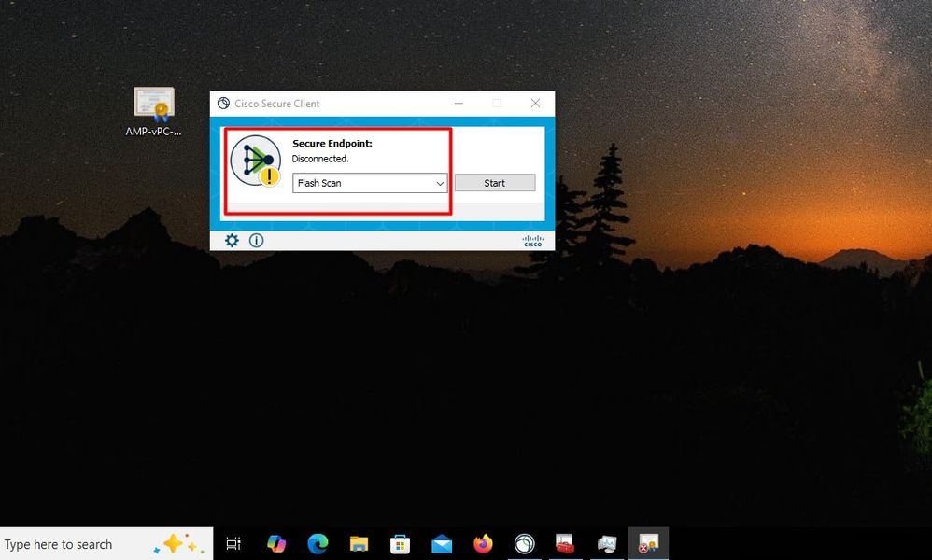Image resolution: width=932 pixels, height=560 pixels.
Task: Open the red toolbox app in taskbar
Action: coord(565,543)
